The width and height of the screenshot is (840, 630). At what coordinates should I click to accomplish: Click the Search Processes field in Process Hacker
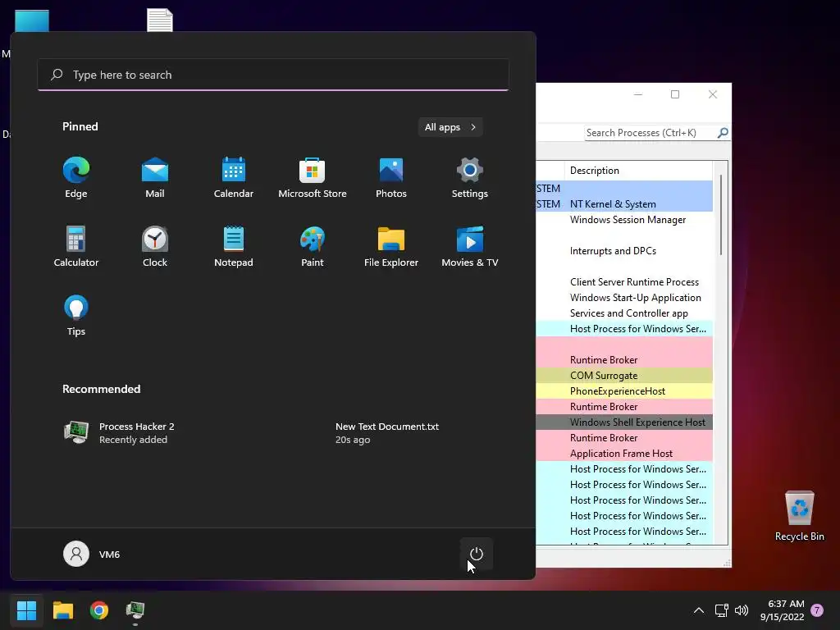tap(651, 132)
